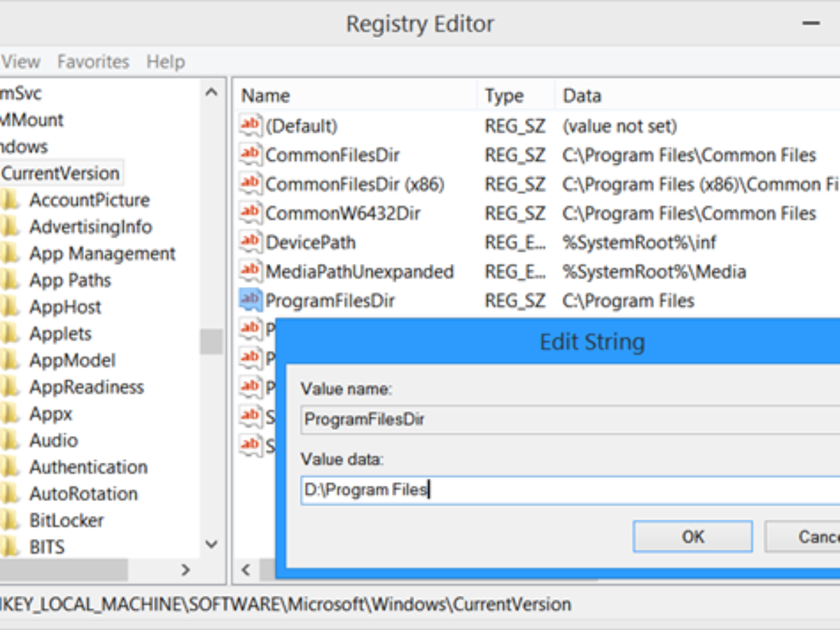Viewport: 840px width, 630px height.
Task: Click the values pane scroll left arrow
Action: point(246,570)
